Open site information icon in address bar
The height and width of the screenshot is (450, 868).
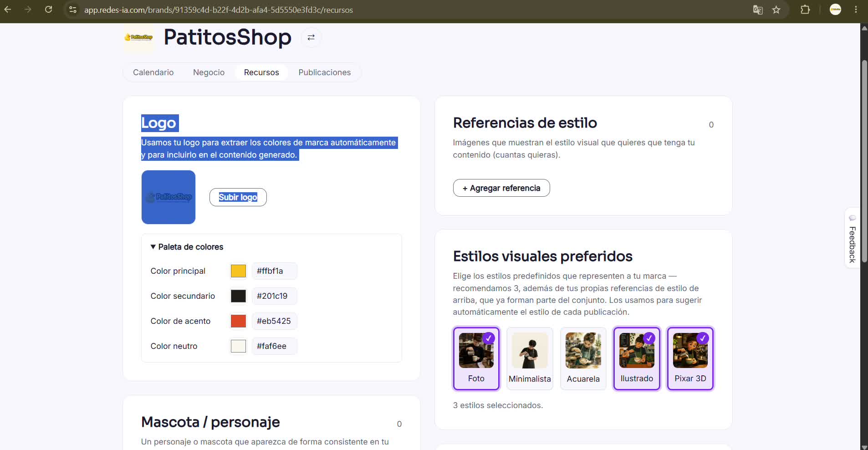[72, 10]
